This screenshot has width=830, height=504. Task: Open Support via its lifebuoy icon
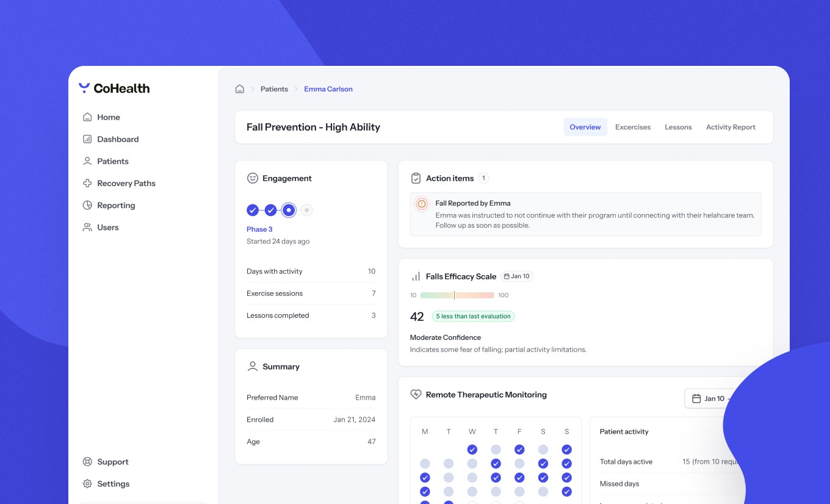pos(87,462)
